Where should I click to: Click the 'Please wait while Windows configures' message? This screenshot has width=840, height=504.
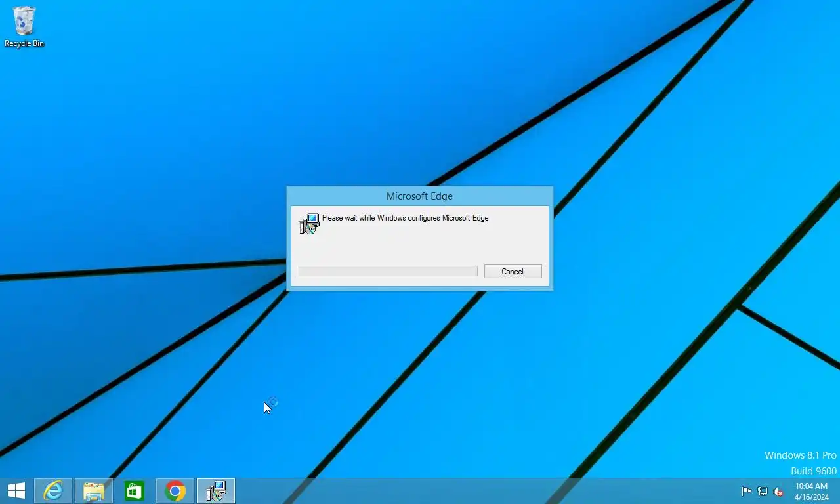click(405, 218)
